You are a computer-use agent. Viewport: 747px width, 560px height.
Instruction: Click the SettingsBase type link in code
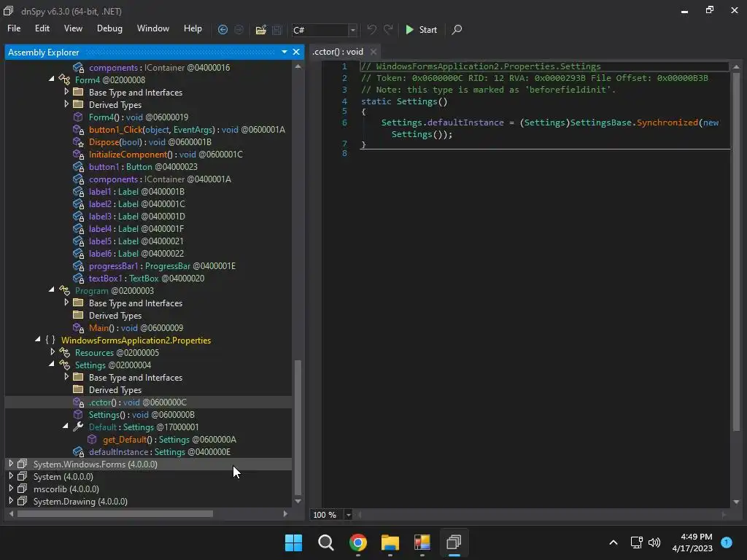[x=601, y=122]
